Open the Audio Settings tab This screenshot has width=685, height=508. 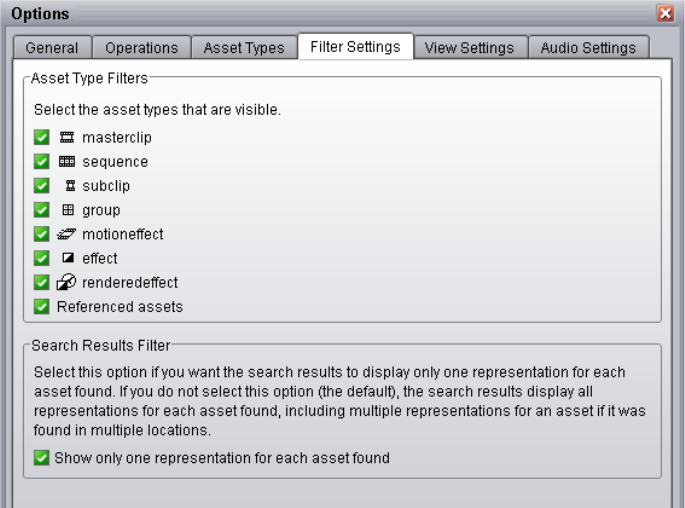point(588,48)
